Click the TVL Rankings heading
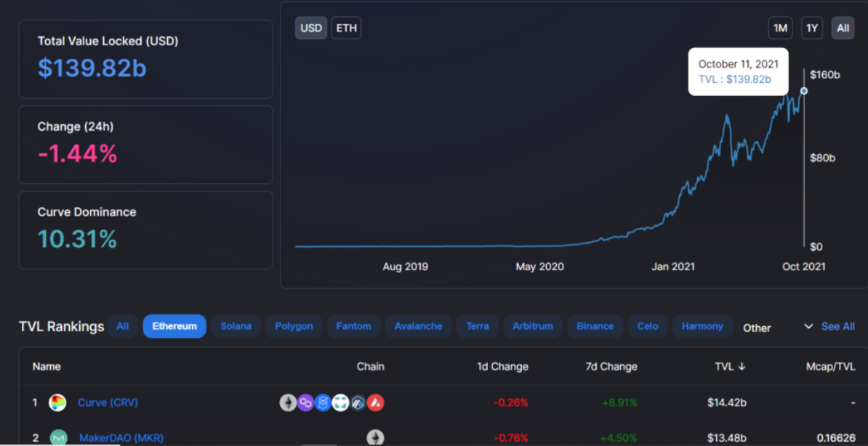Image resolution: width=868 pixels, height=446 pixels. [62, 326]
